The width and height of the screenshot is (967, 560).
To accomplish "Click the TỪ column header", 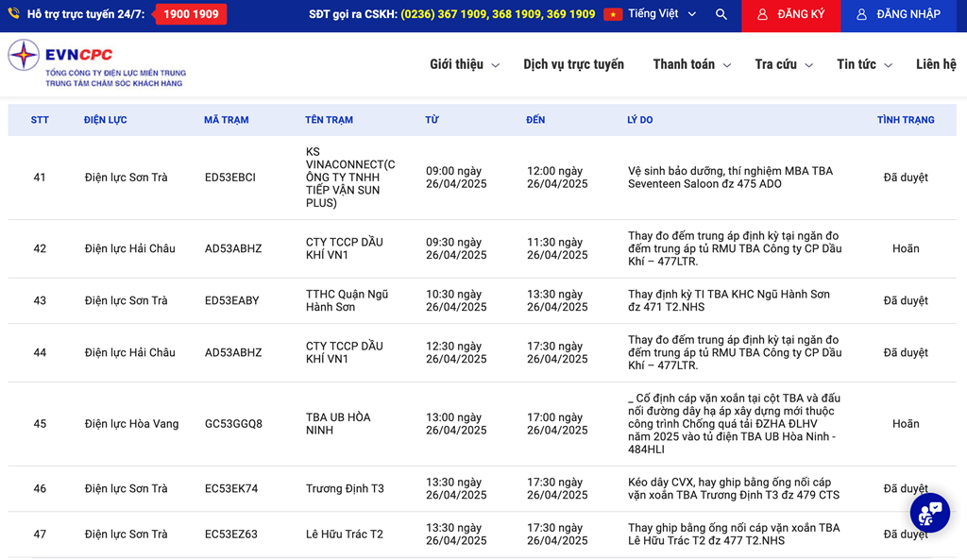I will tap(432, 120).
